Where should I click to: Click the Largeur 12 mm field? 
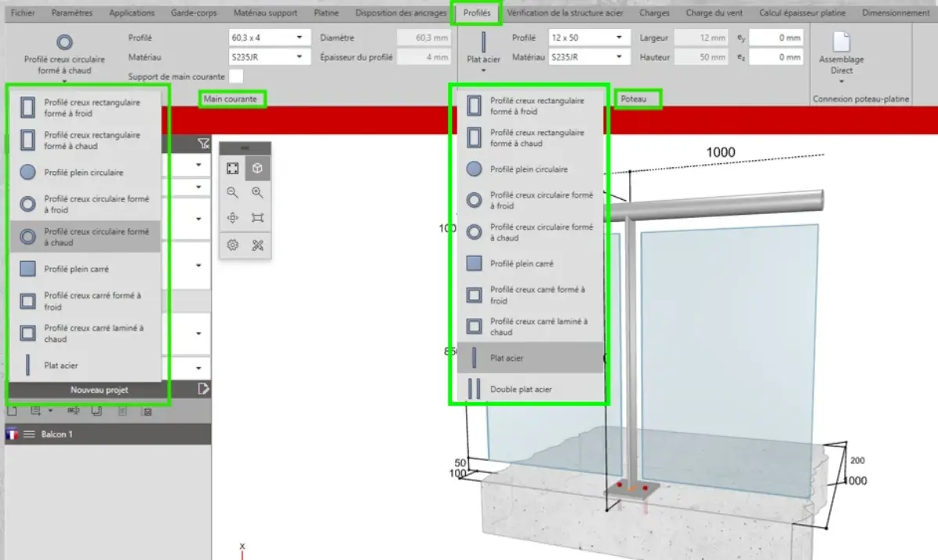pos(703,37)
